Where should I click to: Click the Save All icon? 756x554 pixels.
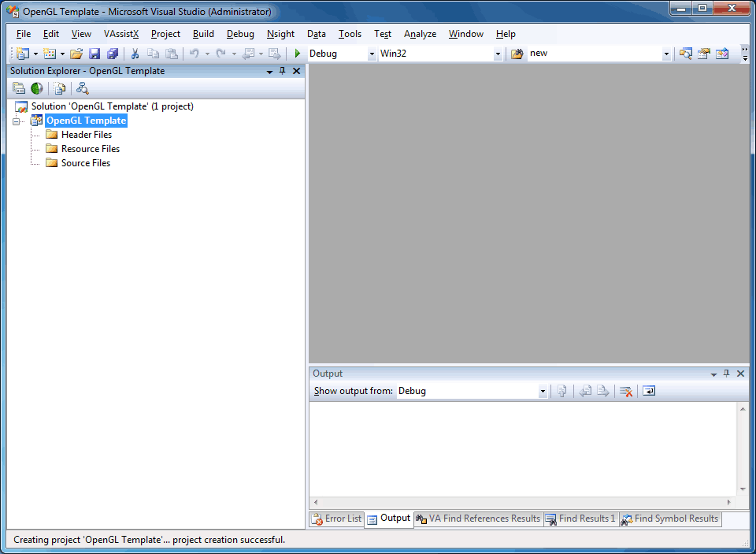click(x=113, y=54)
